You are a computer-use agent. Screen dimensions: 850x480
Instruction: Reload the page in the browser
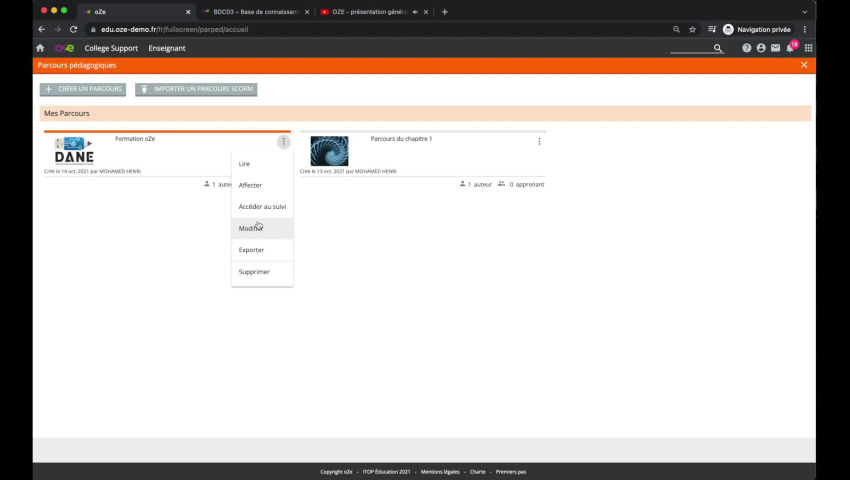73,29
